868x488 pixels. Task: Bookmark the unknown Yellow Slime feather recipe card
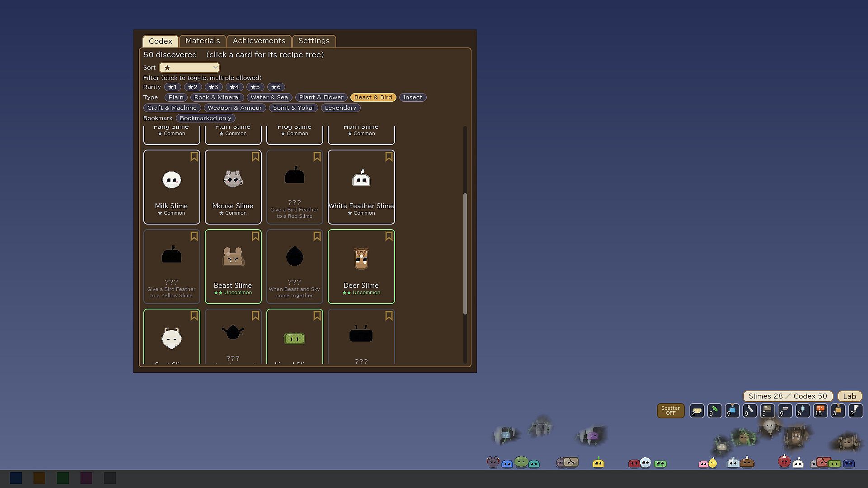(x=194, y=236)
